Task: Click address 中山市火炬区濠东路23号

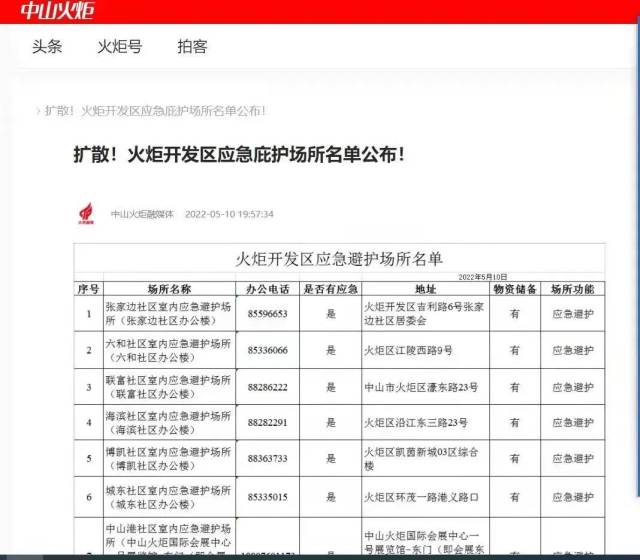Action: [421, 387]
